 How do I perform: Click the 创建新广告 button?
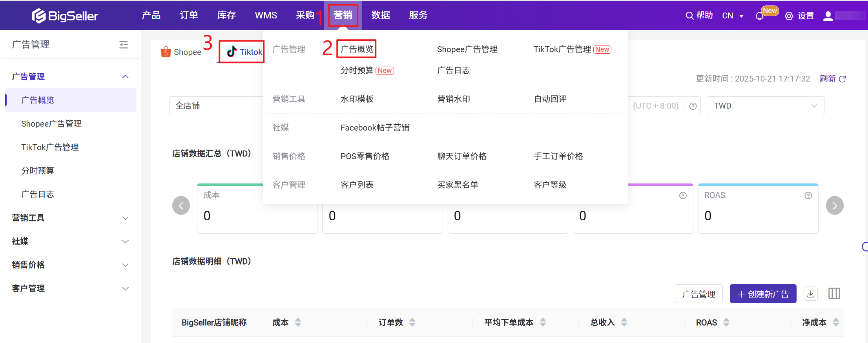pos(763,294)
